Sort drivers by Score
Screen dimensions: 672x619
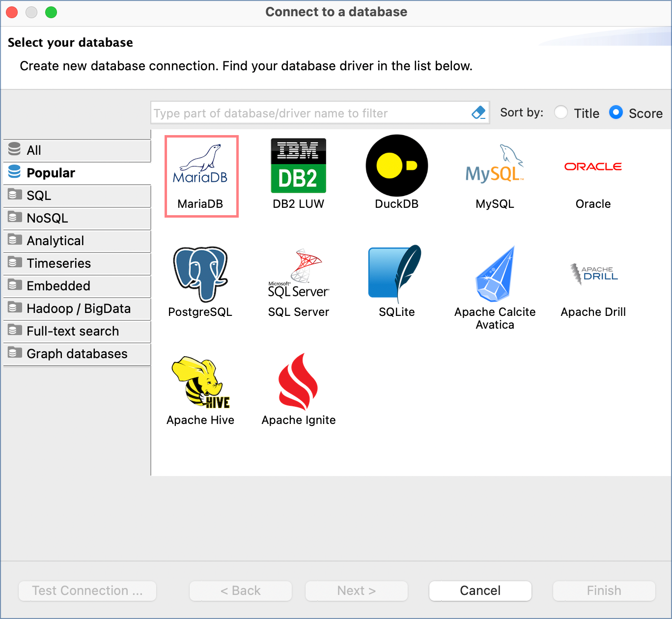click(x=636, y=113)
